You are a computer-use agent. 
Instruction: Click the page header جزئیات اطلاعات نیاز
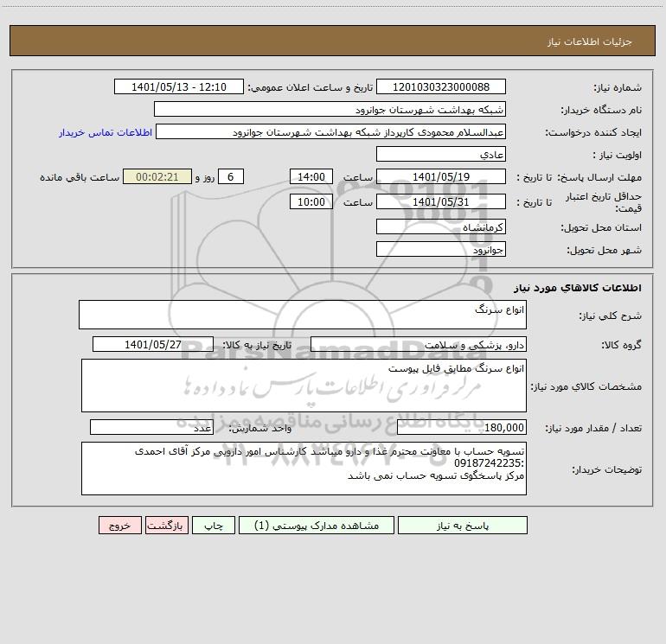tap(590, 41)
